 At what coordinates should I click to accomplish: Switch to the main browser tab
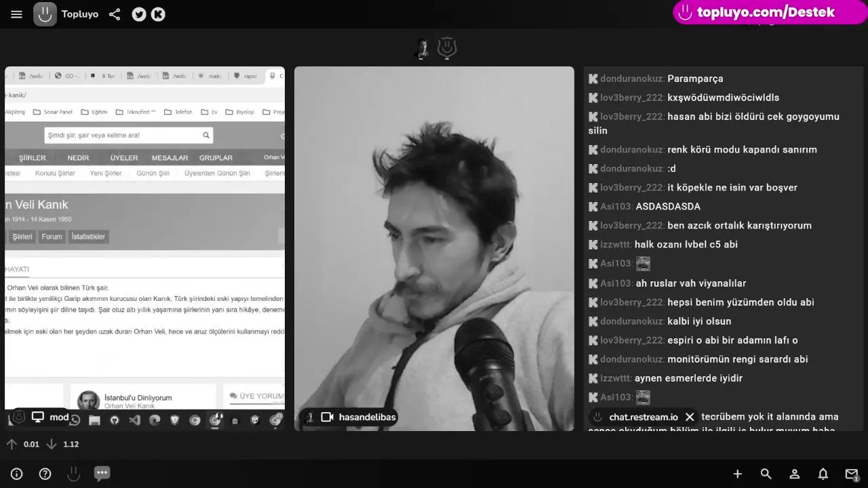[210, 76]
